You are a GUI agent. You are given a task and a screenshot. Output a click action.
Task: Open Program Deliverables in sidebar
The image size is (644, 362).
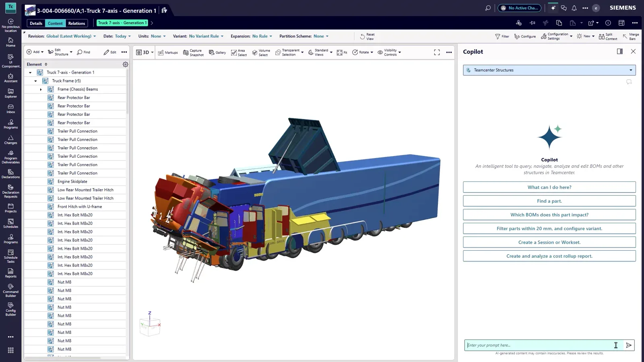(10, 157)
